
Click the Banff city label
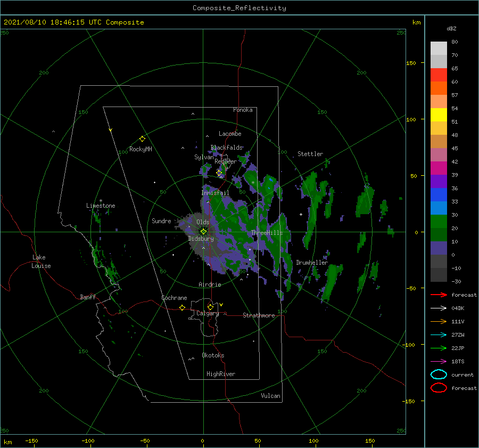[88, 297]
